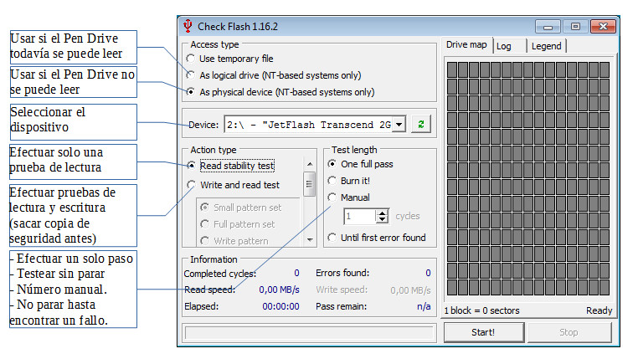Choose Until first error found option
The height and width of the screenshot is (364, 633).
point(332,238)
